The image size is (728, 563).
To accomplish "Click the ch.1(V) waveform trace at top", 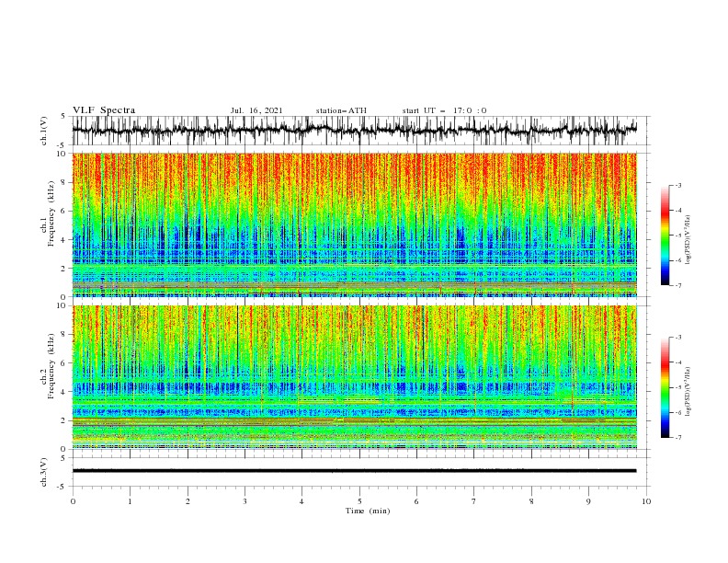I will 355,130.
